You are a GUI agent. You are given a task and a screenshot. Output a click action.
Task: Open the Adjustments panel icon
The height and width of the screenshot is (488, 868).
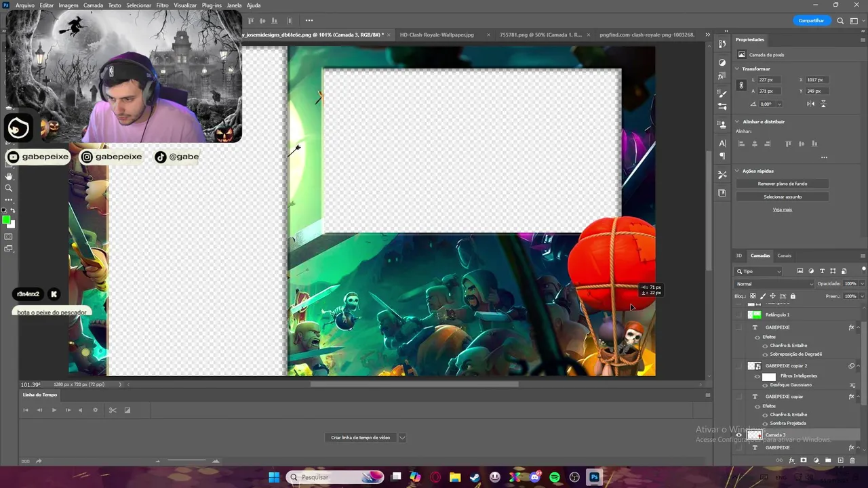[x=722, y=62]
